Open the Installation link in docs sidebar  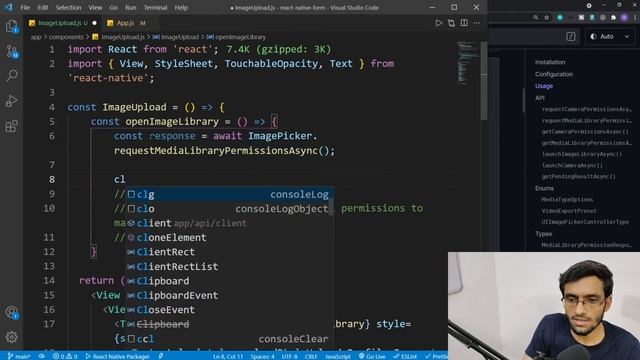click(550, 62)
